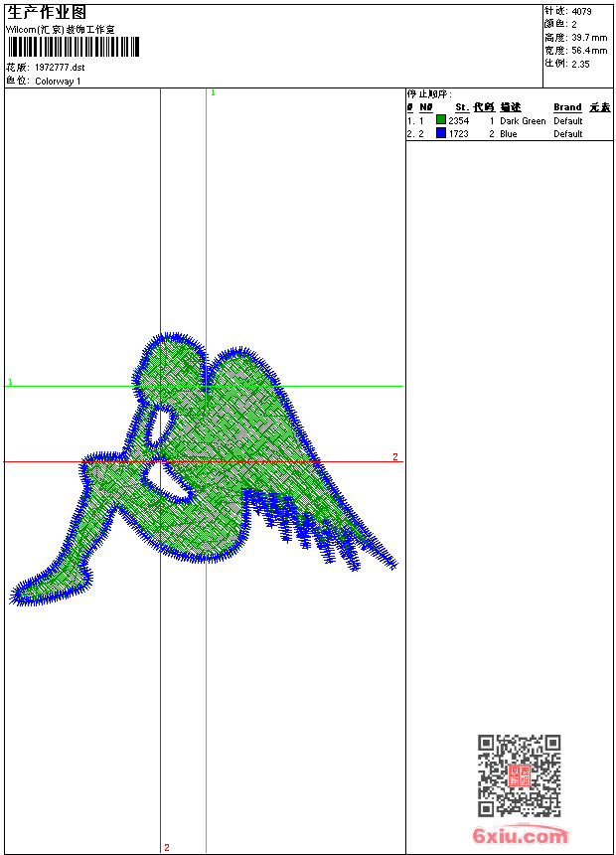Click the barcode under the Wilcom title
Image resolution: width=616 pixels, height=855 pixels.
click(x=74, y=47)
